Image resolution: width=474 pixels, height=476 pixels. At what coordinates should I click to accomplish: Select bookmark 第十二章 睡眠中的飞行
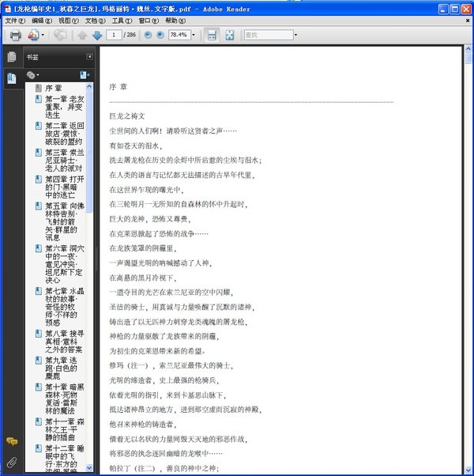(65, 459)
